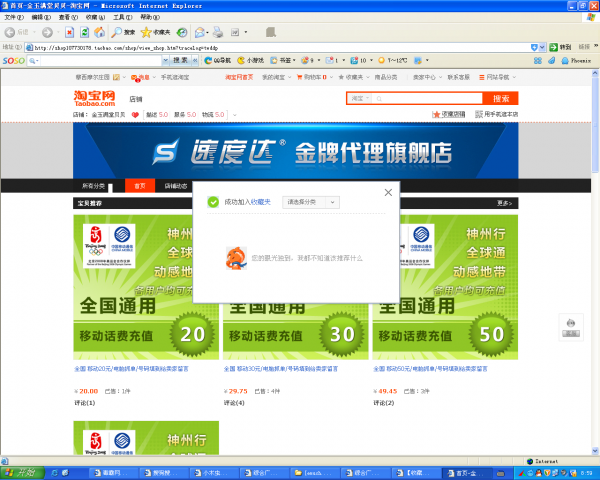600x480 pixels.
Task: Expand the favorites dropdown in Taobao top nav
Action: [x=368, y=77]
